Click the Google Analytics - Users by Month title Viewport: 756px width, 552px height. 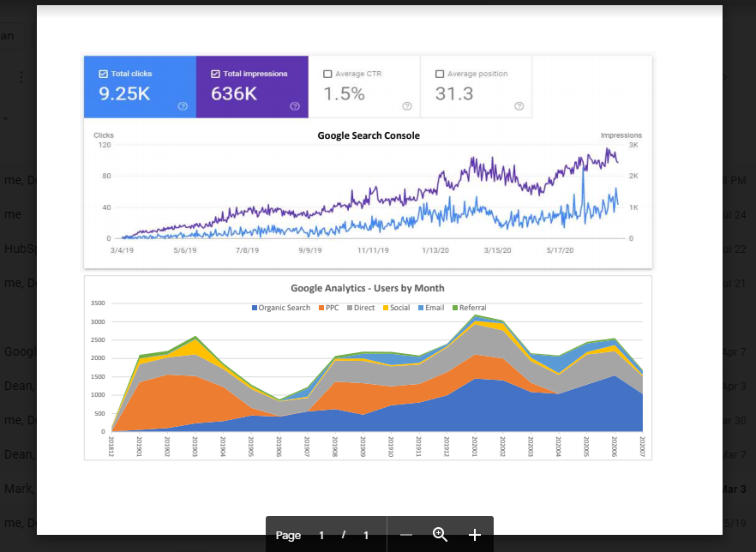pos(368,288)
